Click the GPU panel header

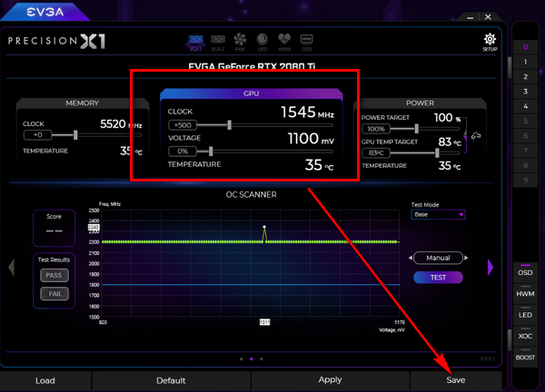click(252, 93)
